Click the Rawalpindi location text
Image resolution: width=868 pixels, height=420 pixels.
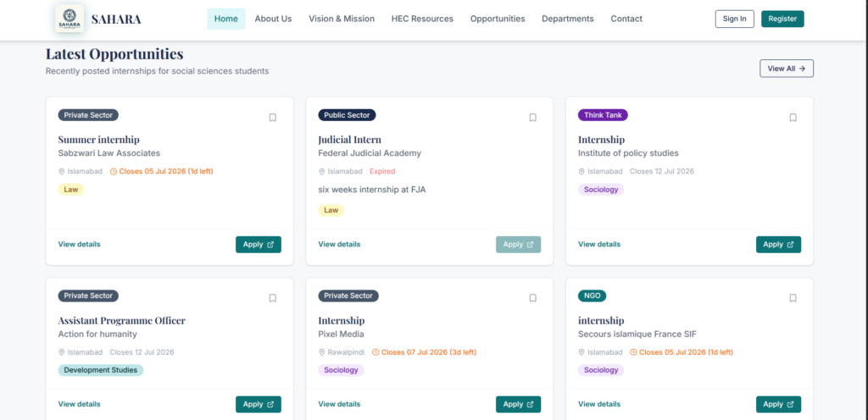(x=346, y=352)
